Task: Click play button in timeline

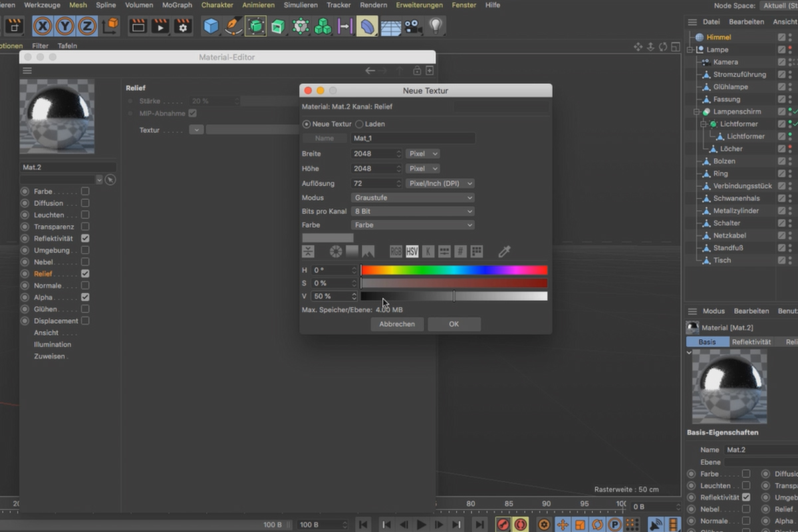Action: pyautogui.click(x=421, y=525)
